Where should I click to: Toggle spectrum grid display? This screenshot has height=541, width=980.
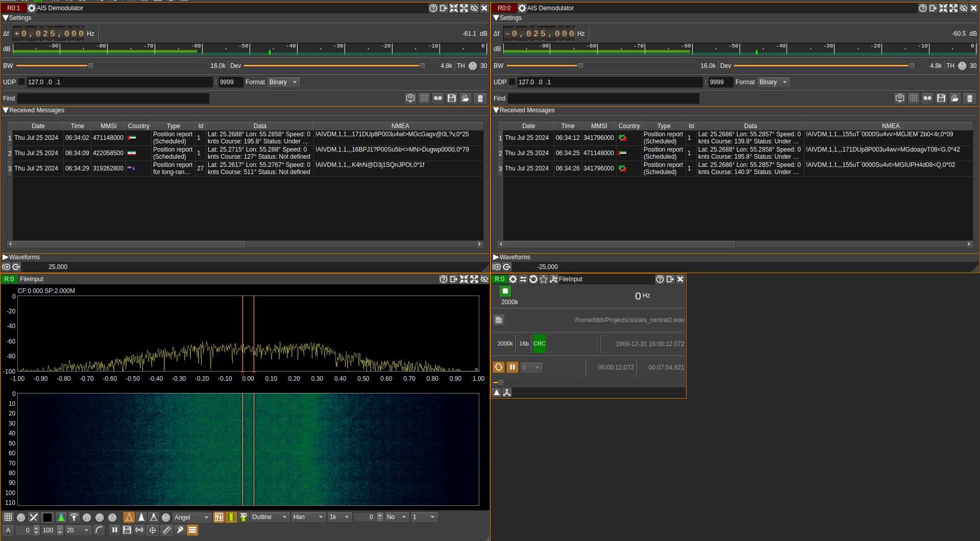(8, 517)
